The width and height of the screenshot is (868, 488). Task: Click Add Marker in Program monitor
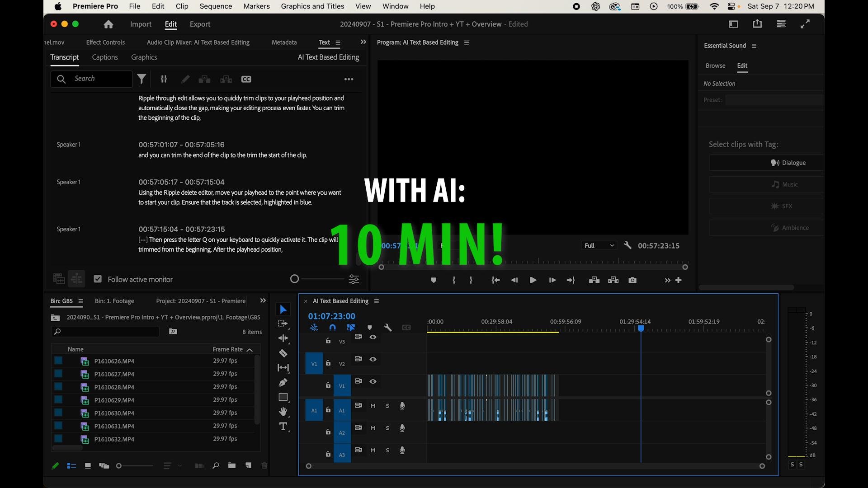(434, 280)
